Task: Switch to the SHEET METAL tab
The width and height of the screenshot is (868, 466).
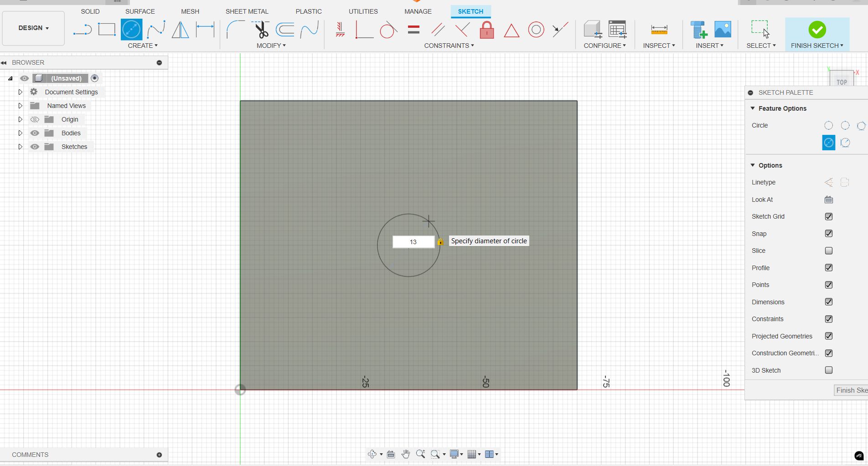Action: [247, 11]
